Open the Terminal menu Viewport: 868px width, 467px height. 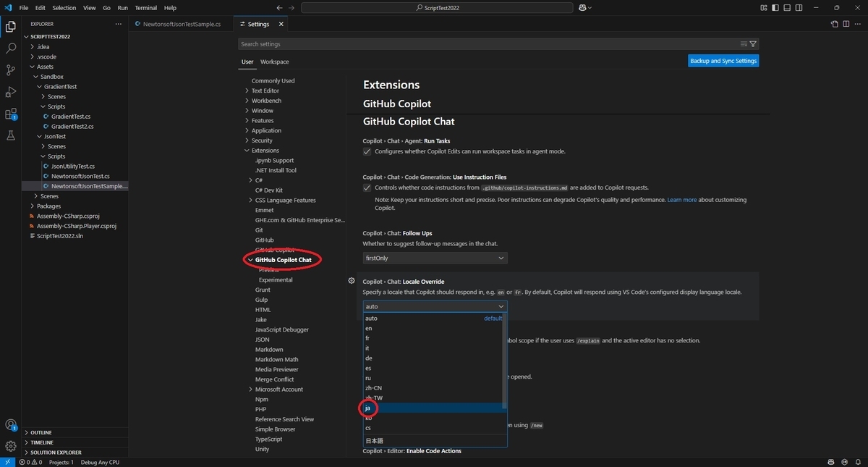[x=146, y=7]
